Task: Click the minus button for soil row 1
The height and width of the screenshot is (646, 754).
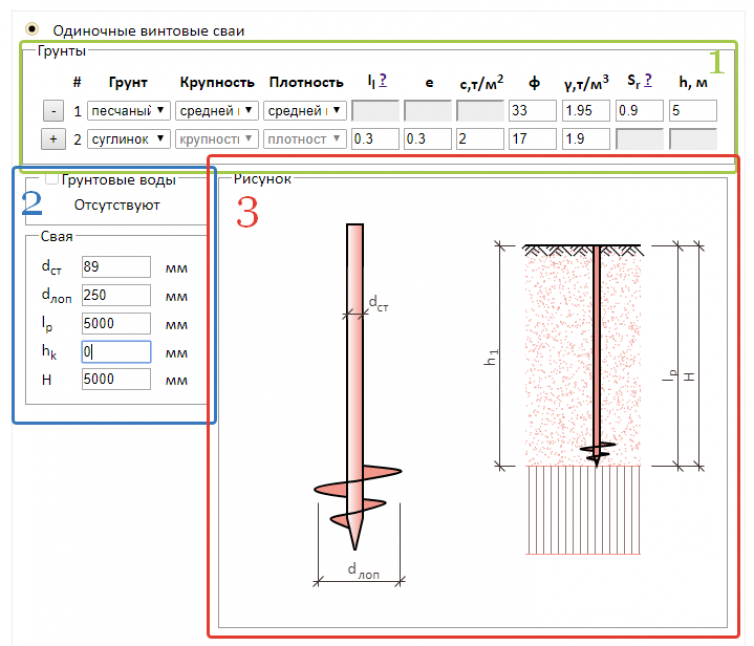Action: [53, 111]
